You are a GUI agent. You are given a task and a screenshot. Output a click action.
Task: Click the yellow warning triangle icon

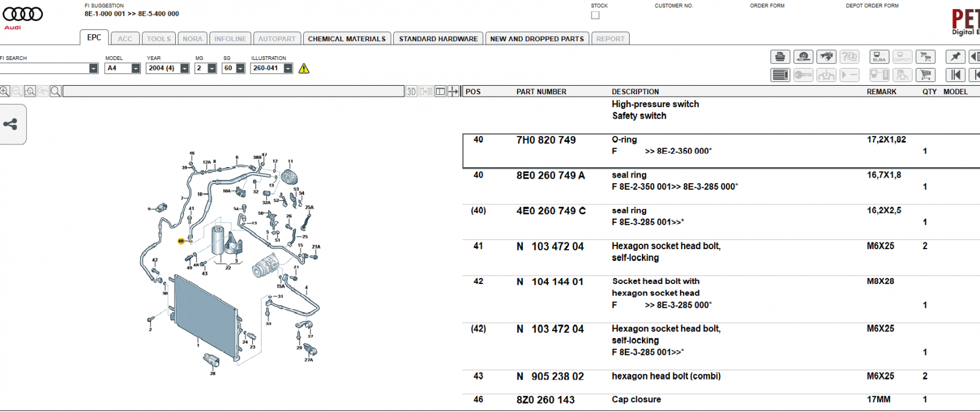304,69
